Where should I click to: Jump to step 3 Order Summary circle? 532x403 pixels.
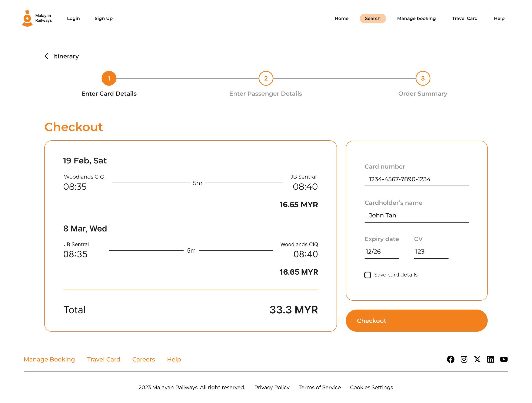tap(423, 78)
